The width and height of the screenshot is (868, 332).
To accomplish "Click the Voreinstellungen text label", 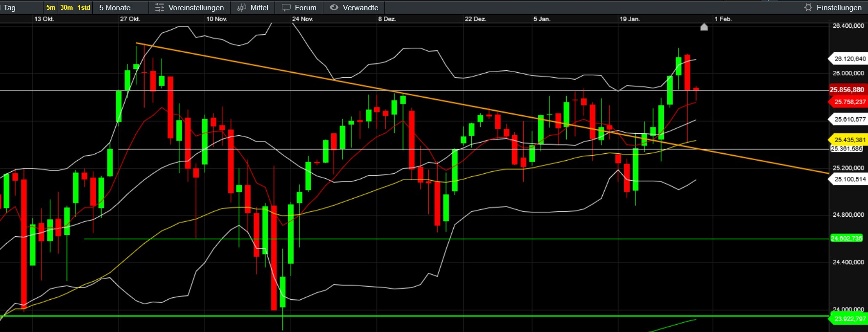I will tap(196, 7).
